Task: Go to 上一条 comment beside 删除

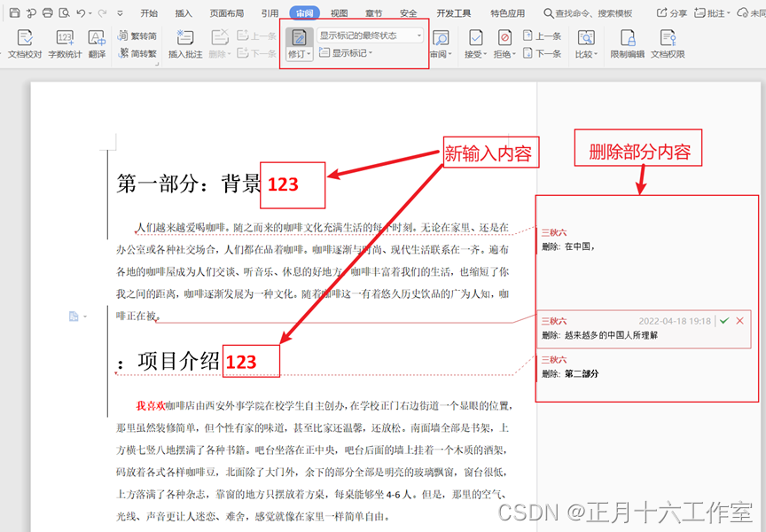Action: [257, 35]
